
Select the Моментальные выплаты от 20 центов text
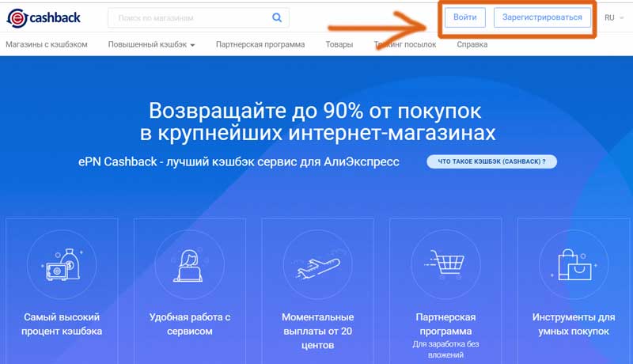click(x=318, y=331)
